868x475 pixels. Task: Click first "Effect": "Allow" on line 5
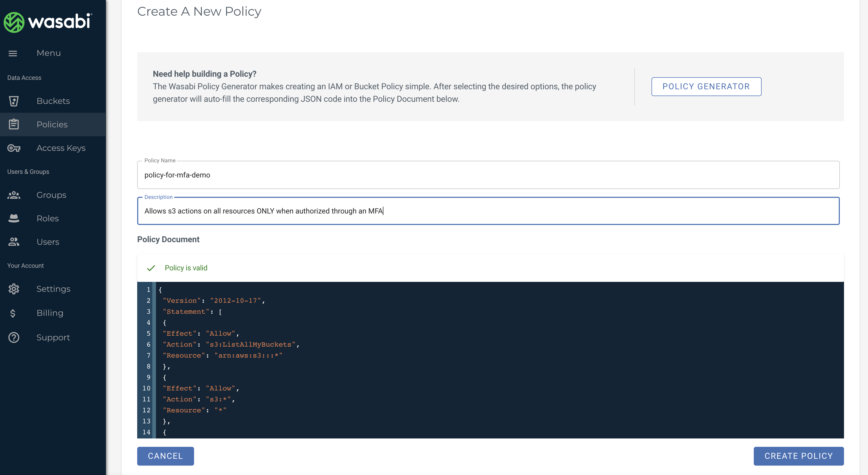point(201,334)
